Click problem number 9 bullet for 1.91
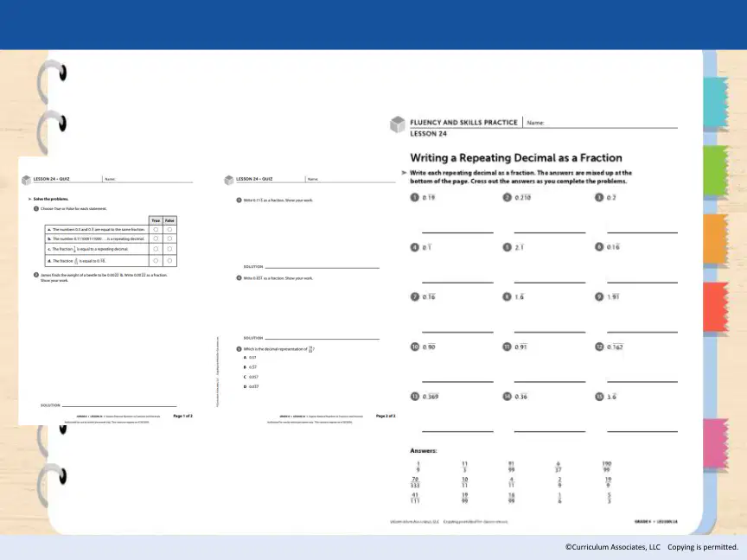 coord(599,296)
